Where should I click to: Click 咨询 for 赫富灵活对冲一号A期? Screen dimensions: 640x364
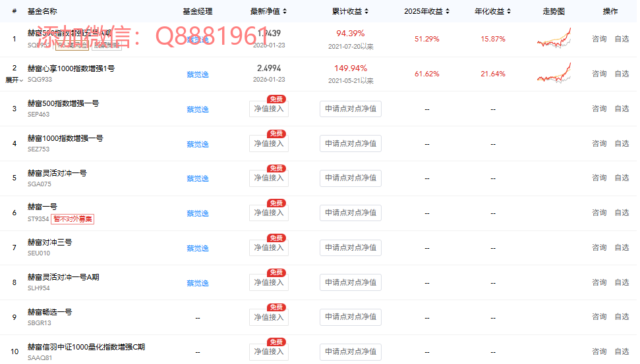coord(598,282)
